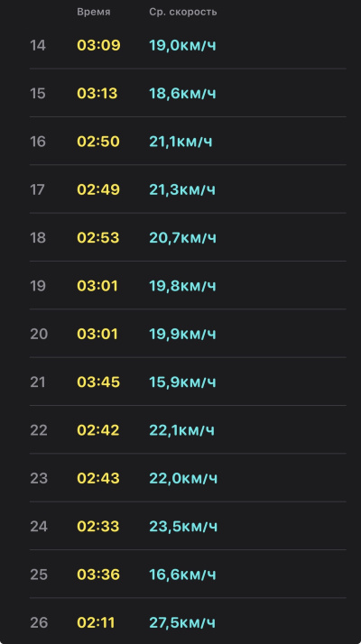Select the 02:33 time in split 24
The height and width of the screenshot is (644, 361).
[97, 526]
